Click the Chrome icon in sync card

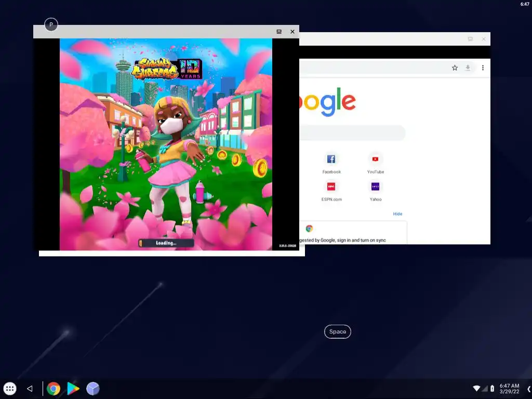309,229
